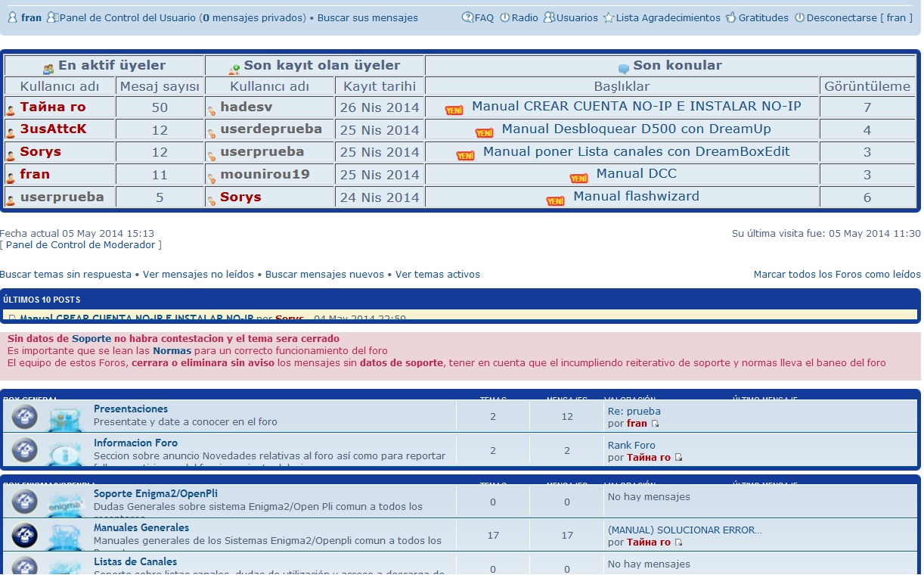Open Manual flashwizard topic
This screenshot has height=575, width=924.
pos(636,197)
